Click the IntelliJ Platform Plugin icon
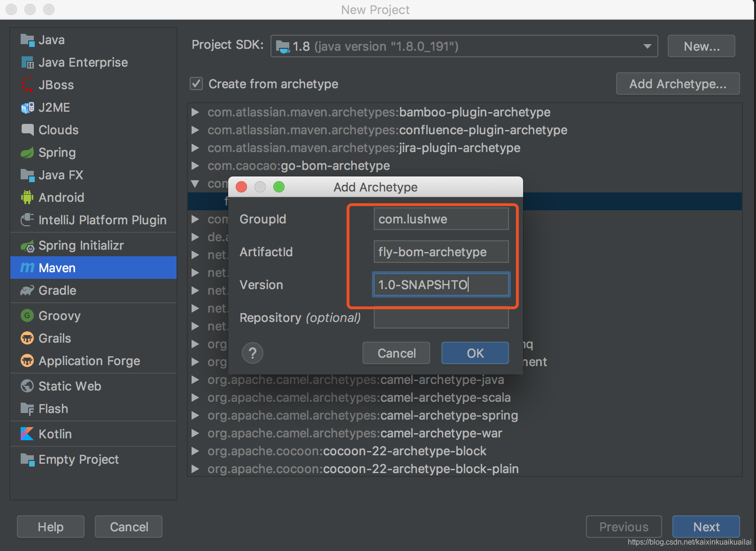The width and height of the screenshot is (756, 551). pyautogui.click(x=27, y=220)
